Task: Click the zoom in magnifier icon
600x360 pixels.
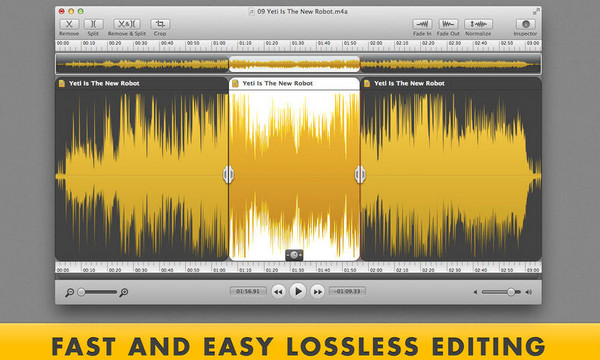Action: click(124, 293)
